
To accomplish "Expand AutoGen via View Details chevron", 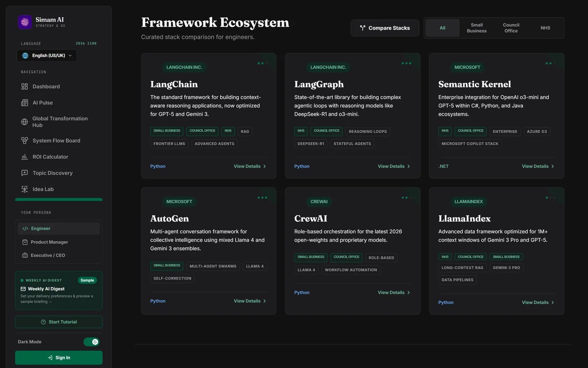I will point(265,301).
